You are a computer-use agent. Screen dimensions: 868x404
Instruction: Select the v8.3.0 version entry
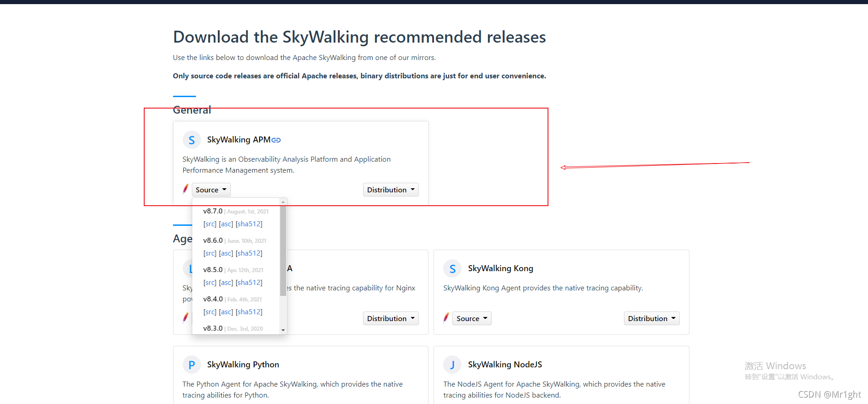click(x=213, y=328)
